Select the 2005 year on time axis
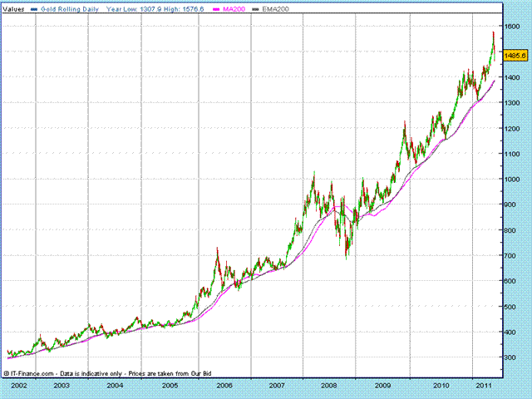 [x=170, y=387]
